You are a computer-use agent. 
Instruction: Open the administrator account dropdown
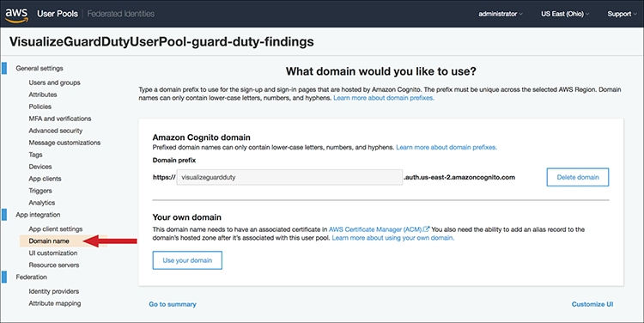tap(501, 14)
